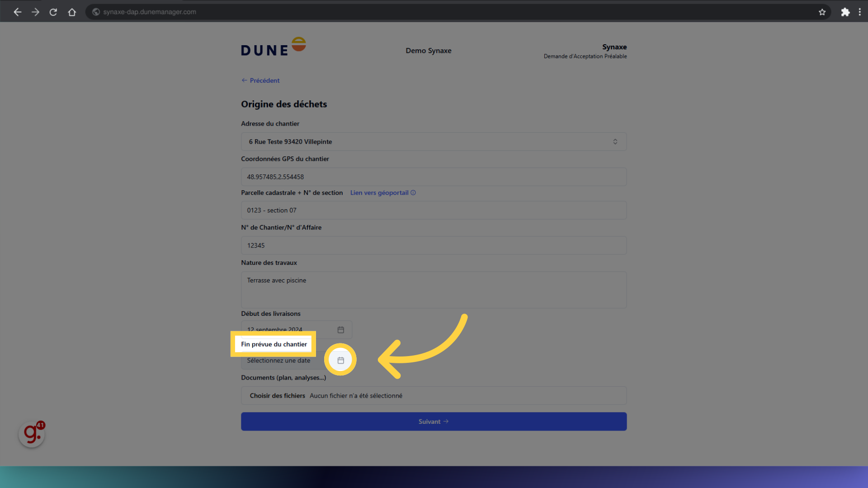This screenshot has width=868, height=488.
Task: Open the Lien vers géoportail link
Action: (379, 192)
